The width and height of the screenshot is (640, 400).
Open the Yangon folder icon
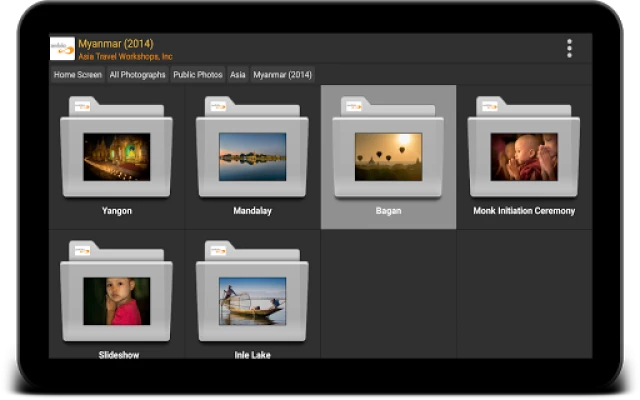point(116,150)
